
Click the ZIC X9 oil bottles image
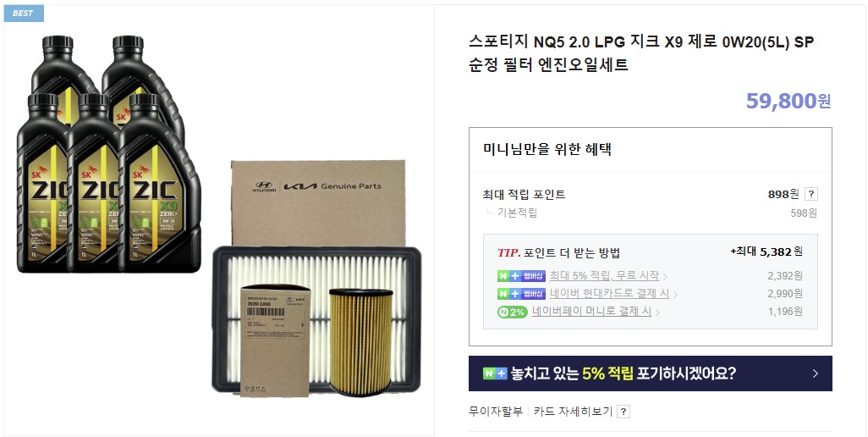point(108,154)
